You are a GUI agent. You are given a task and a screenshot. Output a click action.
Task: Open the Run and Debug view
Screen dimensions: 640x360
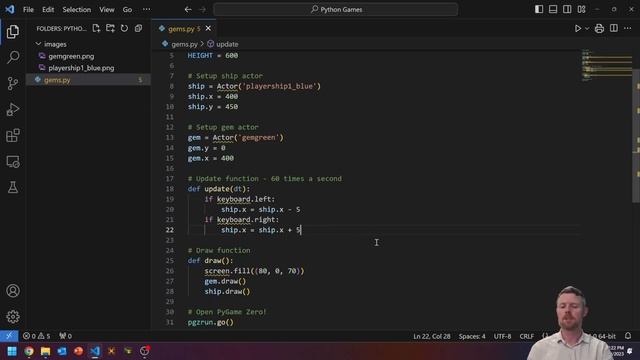coord(13,109)
